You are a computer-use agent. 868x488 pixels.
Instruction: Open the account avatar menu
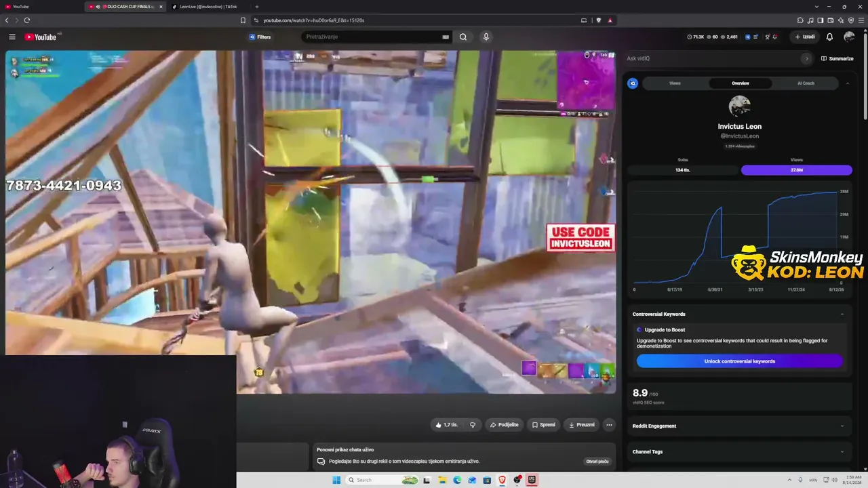[x=849, y=37]
